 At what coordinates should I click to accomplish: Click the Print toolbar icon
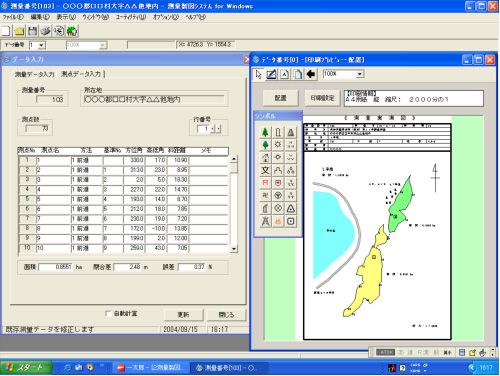pyautogui.click(x=46, y=31)
